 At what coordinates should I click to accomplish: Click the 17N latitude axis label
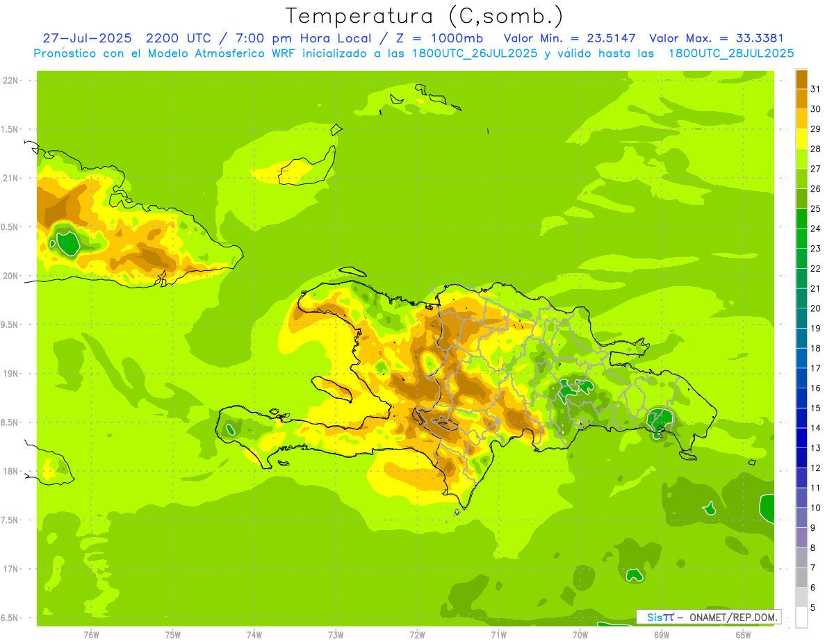[x=12, y=569]
